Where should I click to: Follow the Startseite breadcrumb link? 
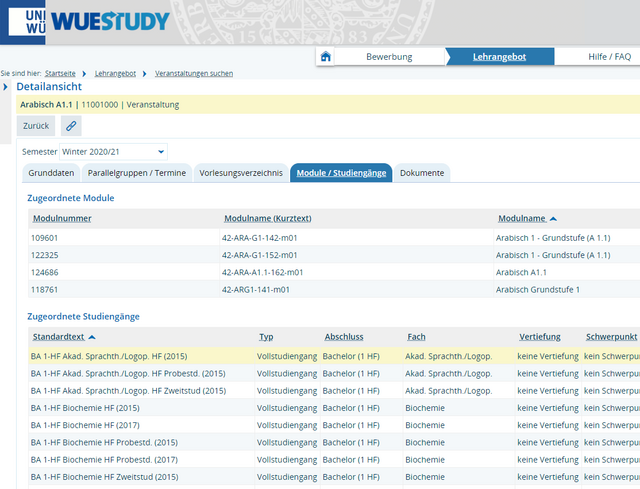60,74
